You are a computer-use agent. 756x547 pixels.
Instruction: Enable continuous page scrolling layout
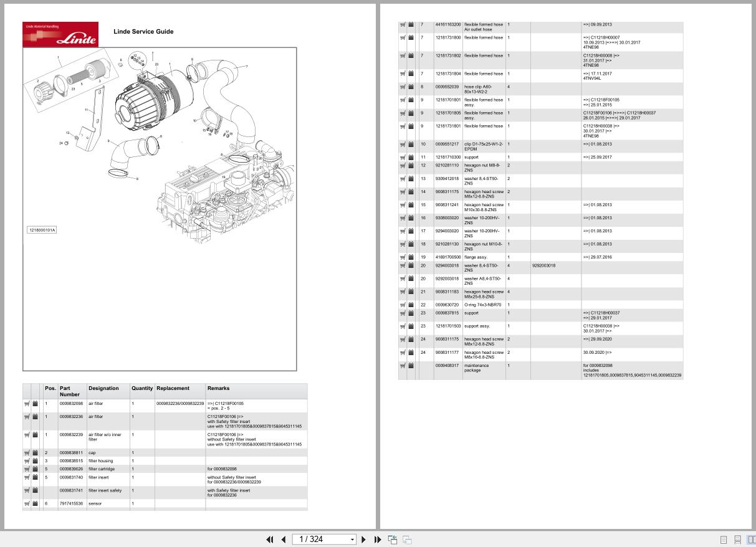[x=738, y=540]
